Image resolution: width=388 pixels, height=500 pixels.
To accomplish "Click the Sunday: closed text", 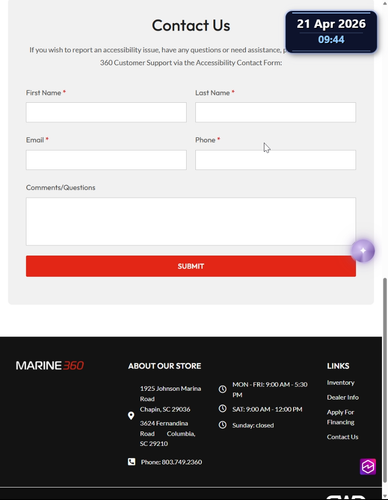I will [253, 425].
